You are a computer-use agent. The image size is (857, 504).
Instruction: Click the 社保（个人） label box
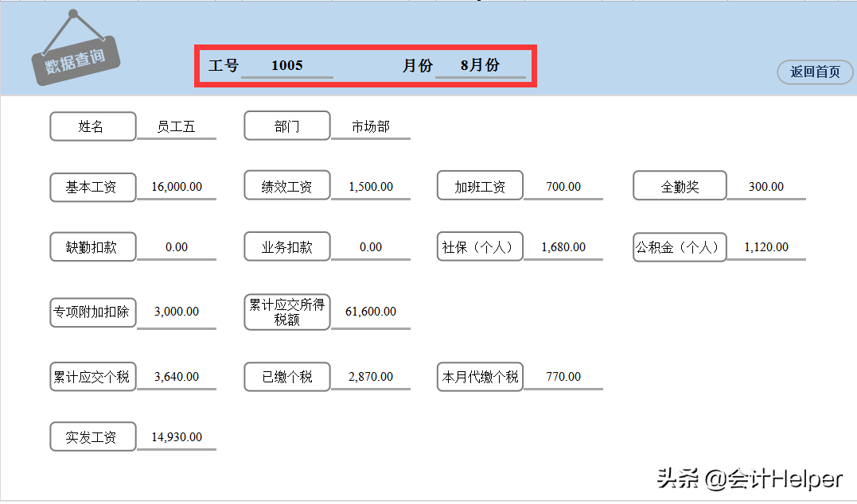click(x=480, y=246)
